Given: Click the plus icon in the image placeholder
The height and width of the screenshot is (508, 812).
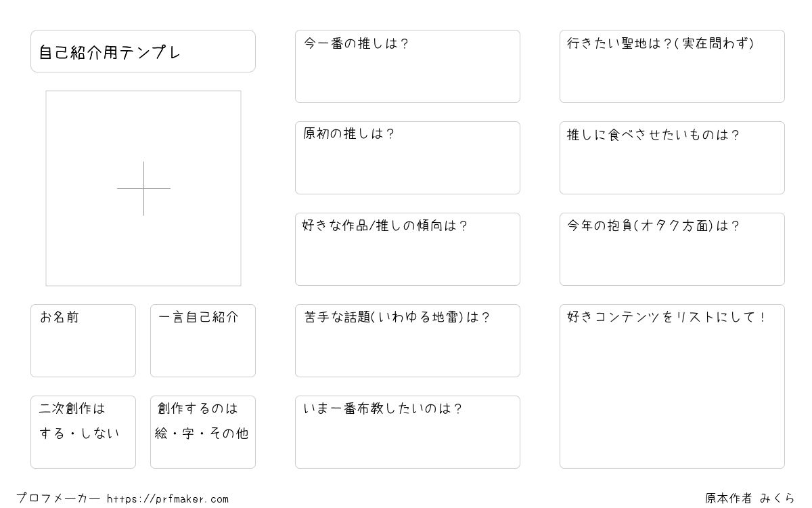Looking at the screenshot, I should [143, 188].
